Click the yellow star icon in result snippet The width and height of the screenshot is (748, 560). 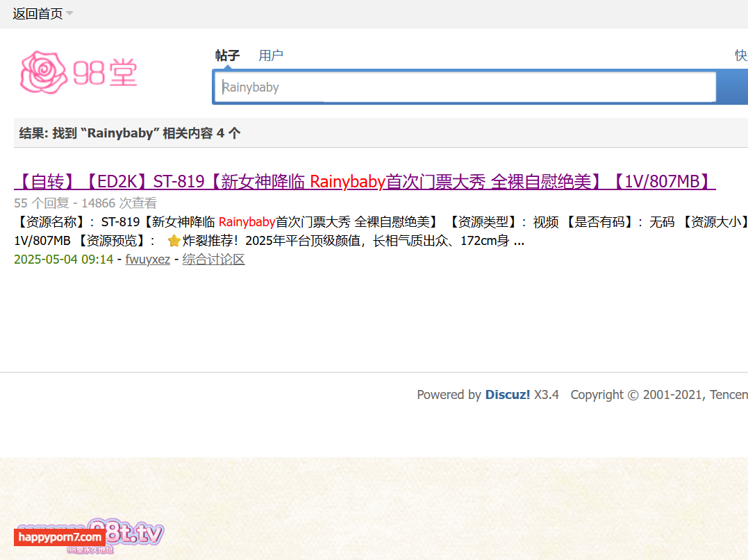(174, 241)
